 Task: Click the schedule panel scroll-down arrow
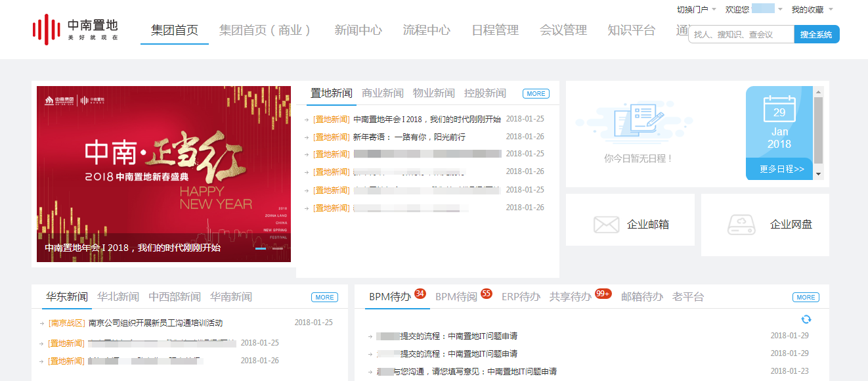point(818,173)
